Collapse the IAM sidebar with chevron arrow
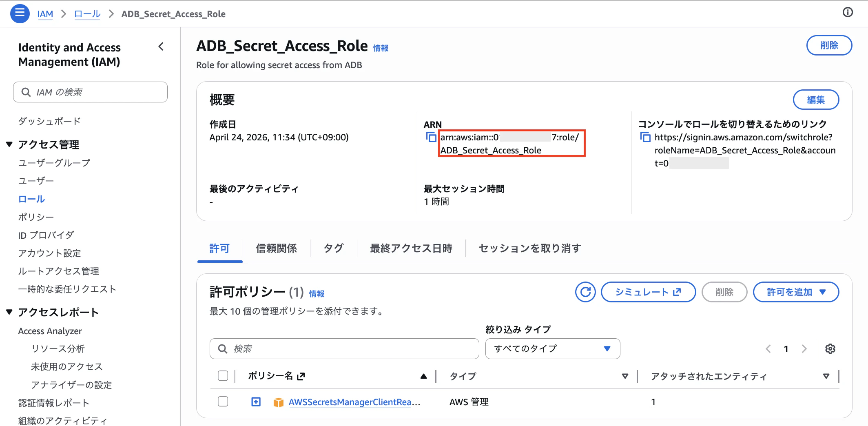Viewport: 868px width, 426px height. click(161, 47)
